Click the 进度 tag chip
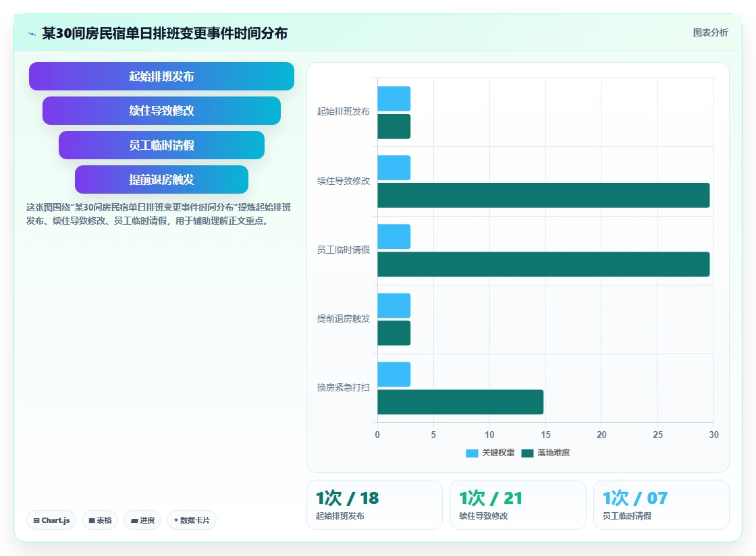The height and width of the screenshot is (556, 756). pyautogui.click(x=142, y=520)
